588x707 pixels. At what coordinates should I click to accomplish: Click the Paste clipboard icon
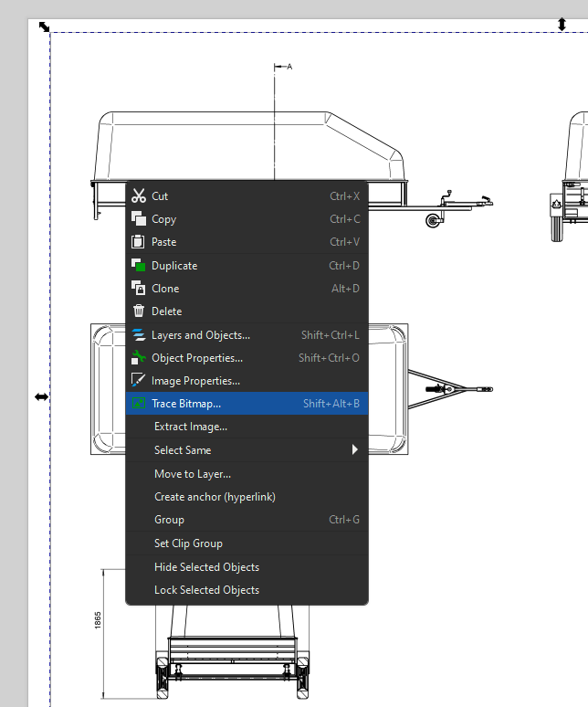tap(139, 242)
